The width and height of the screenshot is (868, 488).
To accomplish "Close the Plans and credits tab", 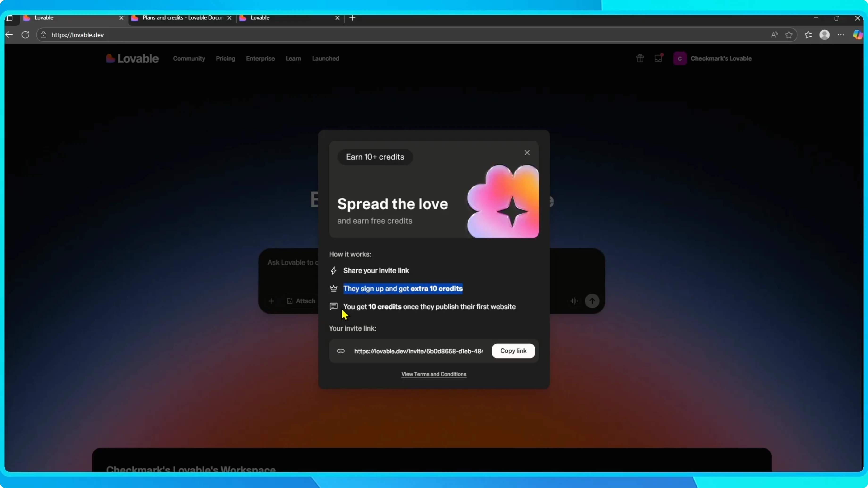I will [x=230, y=18].
